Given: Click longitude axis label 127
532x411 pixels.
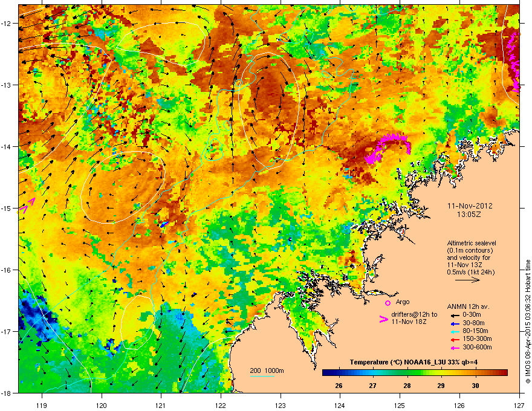Looking at the screenshot, I should point(519,405).
